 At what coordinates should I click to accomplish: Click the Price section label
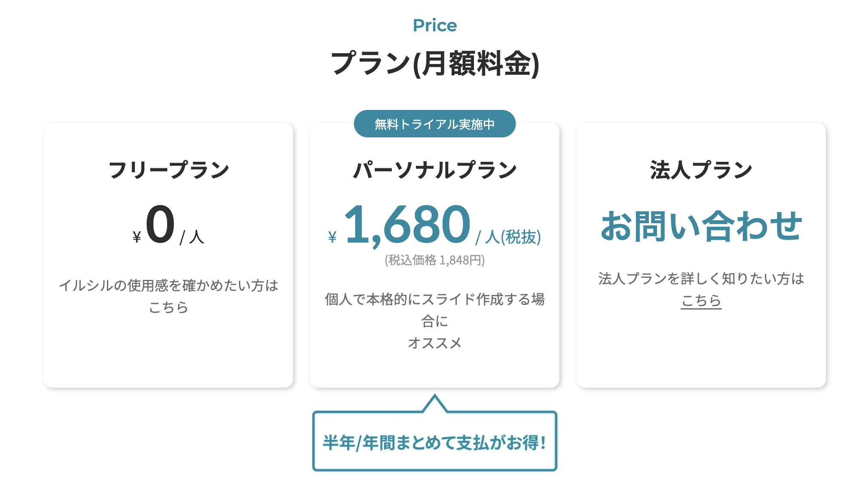[x=434, y=26]
